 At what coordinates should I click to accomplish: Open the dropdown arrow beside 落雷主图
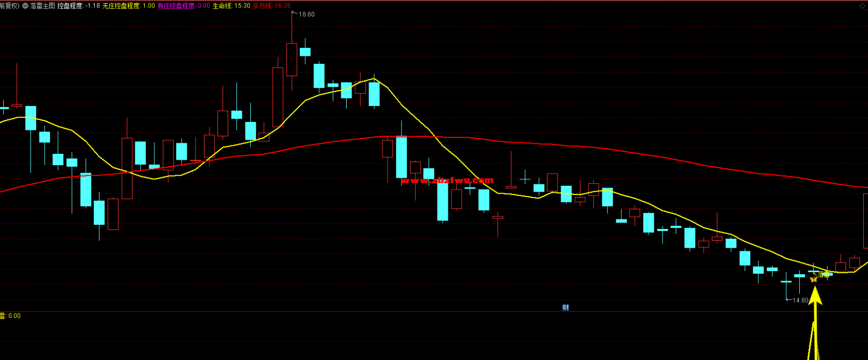25,6
